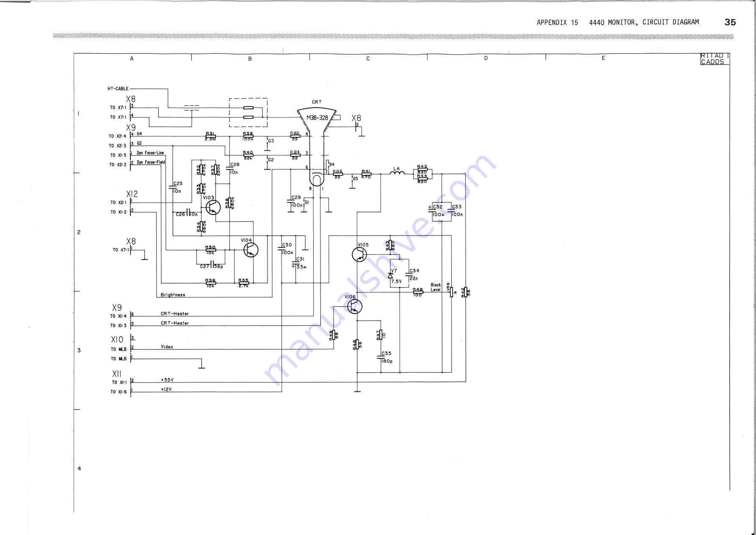The height and width of the screenshot is (535, 756).
Task: Select resistor R46 39 symbol
Action: pos(357,344)
